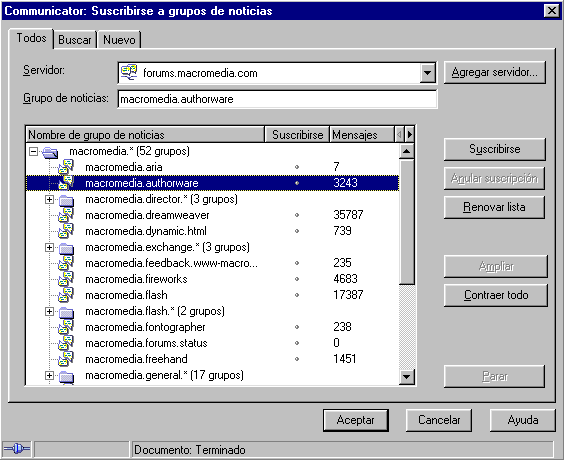
Task: Click the server icon beside forums.macromedia.com
Action: [129, 72]
